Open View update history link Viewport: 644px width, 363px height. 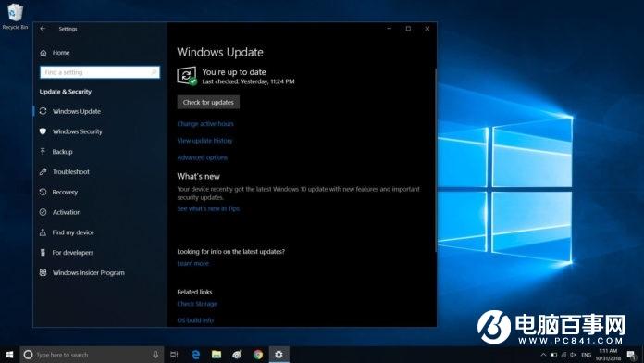[204, 141]
